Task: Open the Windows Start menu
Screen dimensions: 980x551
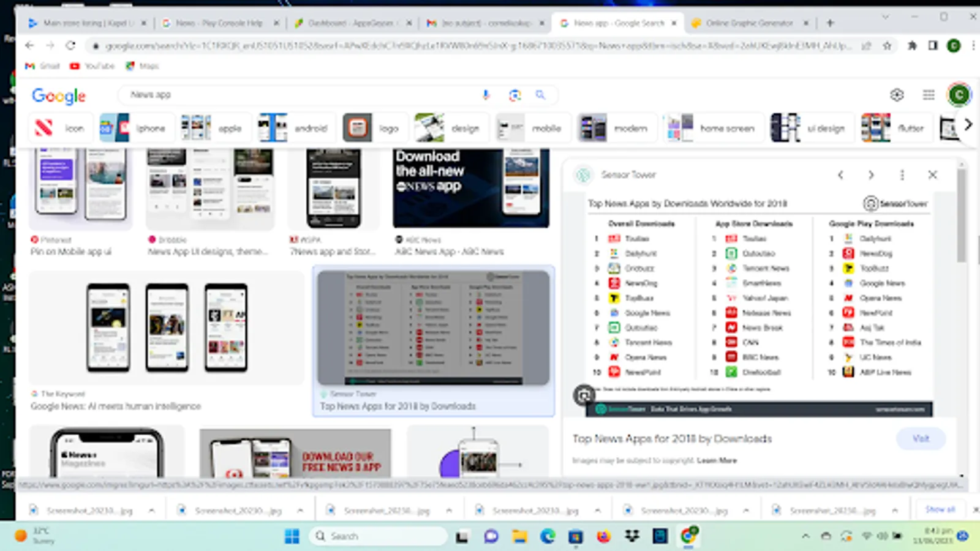Action: pyautogui.click(x=292, y=536)
